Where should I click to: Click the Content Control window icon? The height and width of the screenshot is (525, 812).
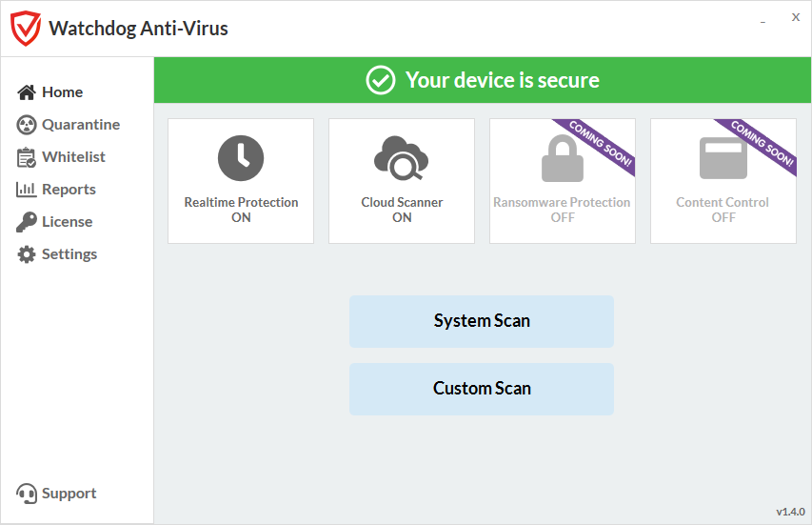pyautogui.click(x=723, y=158)
